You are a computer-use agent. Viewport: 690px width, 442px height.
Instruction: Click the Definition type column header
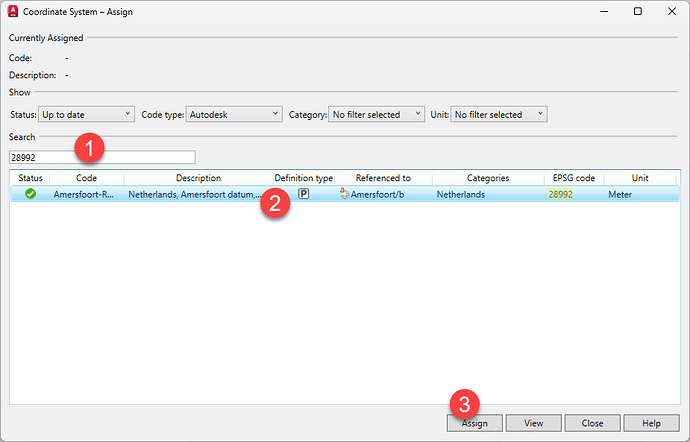point(303,178)
